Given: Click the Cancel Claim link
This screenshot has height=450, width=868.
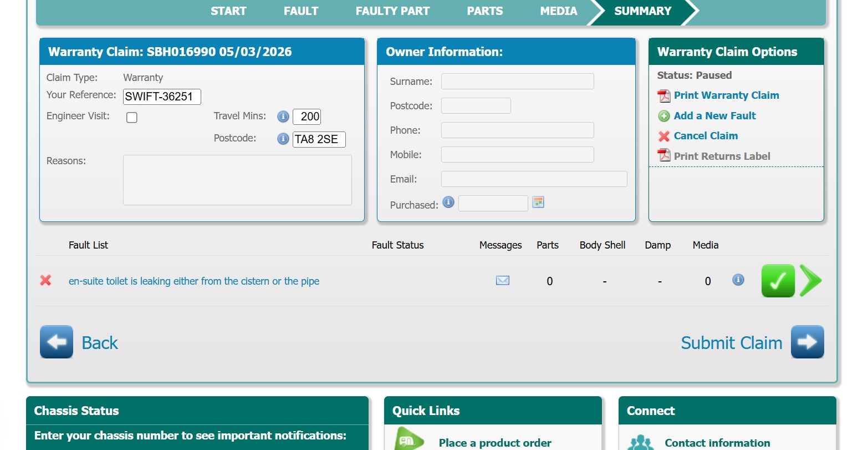Looking at the screenshot, I should pos(706,136).
